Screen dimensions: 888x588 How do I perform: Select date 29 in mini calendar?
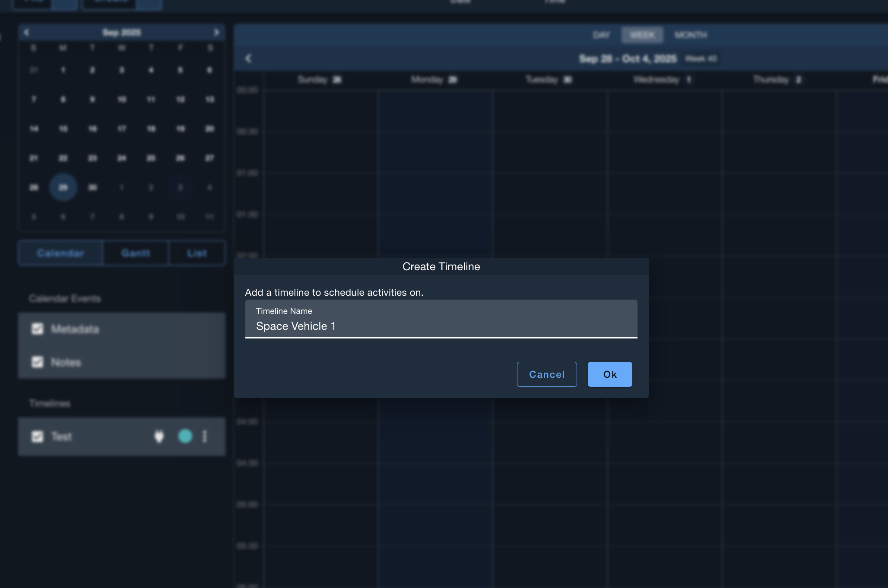point(63,187)
